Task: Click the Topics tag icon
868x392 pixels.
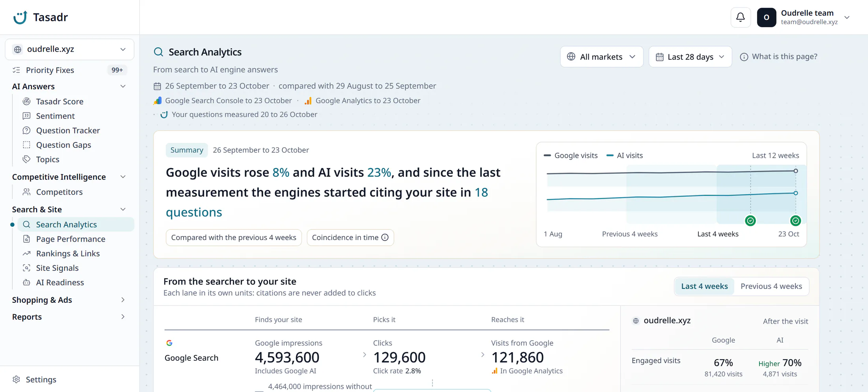Action: (x=26, y=159)
